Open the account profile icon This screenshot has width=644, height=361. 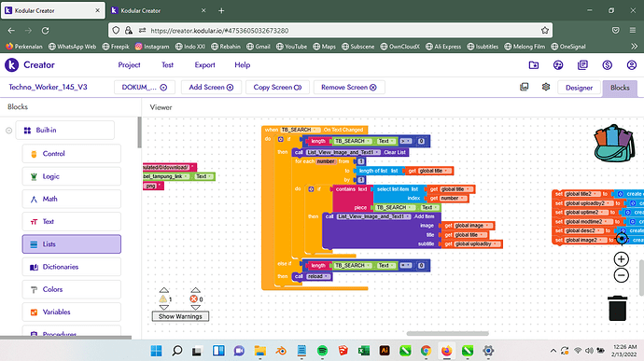pos(631,65)
